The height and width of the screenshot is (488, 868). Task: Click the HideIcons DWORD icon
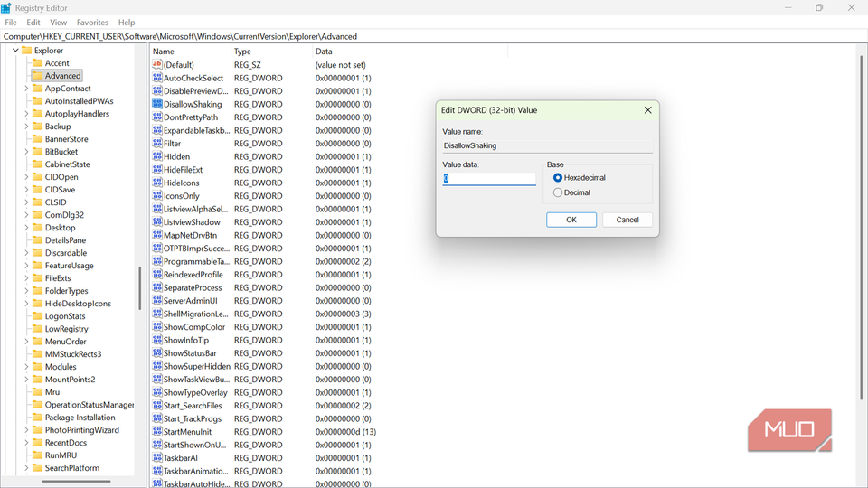pos(157,183)
